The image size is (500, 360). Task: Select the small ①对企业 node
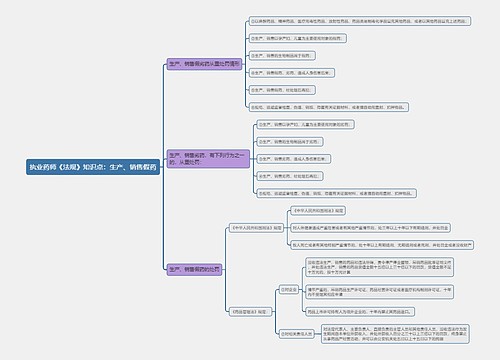(x=289, y=290)
